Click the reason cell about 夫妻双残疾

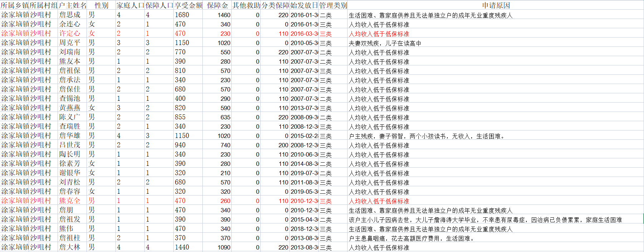coord(385,43)
